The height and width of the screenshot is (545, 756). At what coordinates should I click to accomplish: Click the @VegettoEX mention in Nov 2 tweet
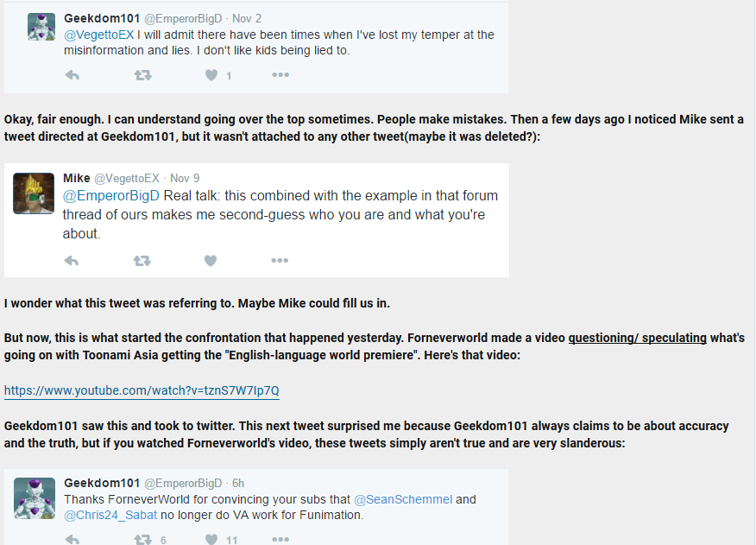click(99, 35)
